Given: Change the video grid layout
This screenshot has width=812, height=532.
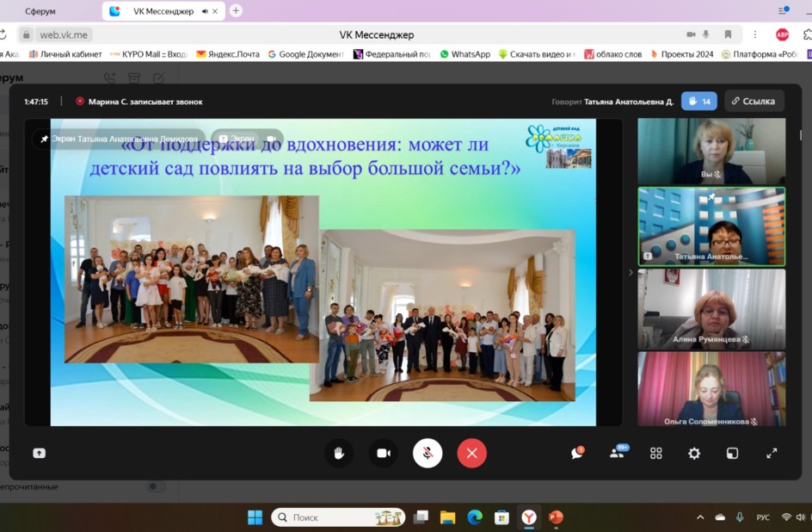Looking at the screenshot, I should [x=656, y=454].
